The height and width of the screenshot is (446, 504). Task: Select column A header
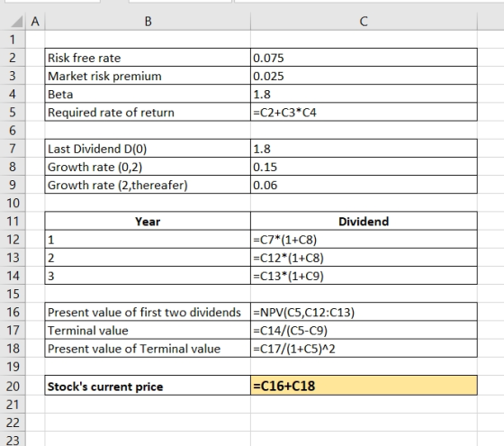tap(35, 22)
